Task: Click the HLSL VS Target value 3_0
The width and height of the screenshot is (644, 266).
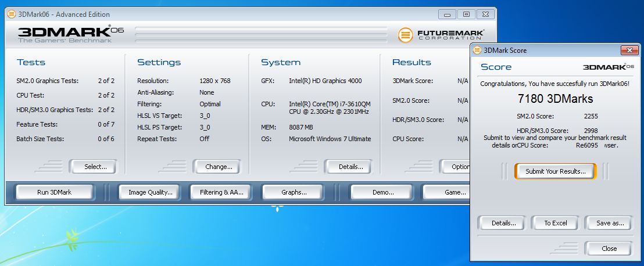Action: [205, 116]
